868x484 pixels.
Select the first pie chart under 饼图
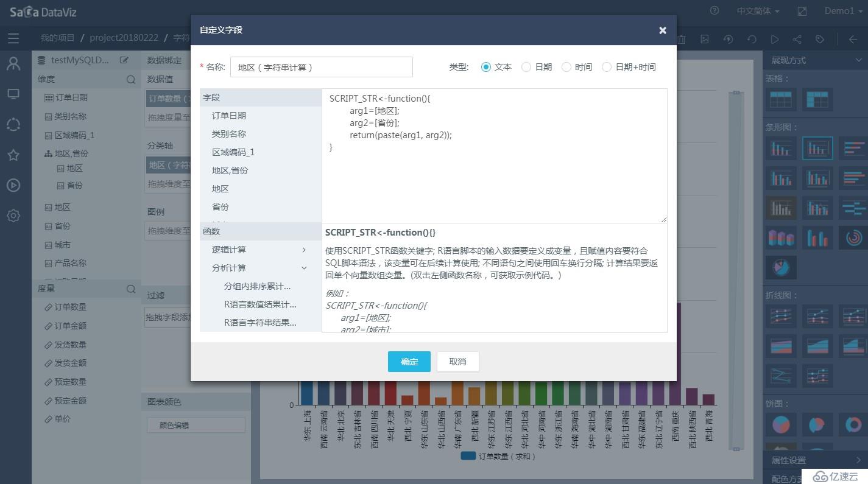(782, 424)
